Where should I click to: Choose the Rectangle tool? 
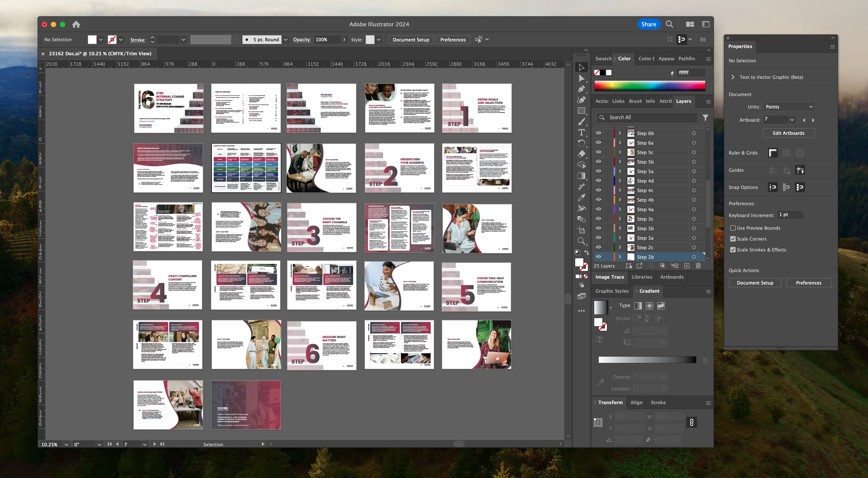point(581,111)
